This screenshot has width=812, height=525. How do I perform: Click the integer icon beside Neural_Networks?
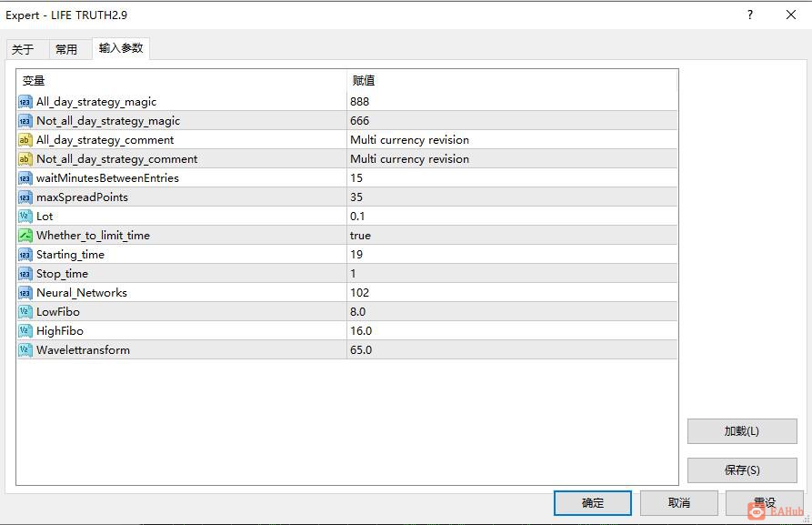(x=25, y=293)
